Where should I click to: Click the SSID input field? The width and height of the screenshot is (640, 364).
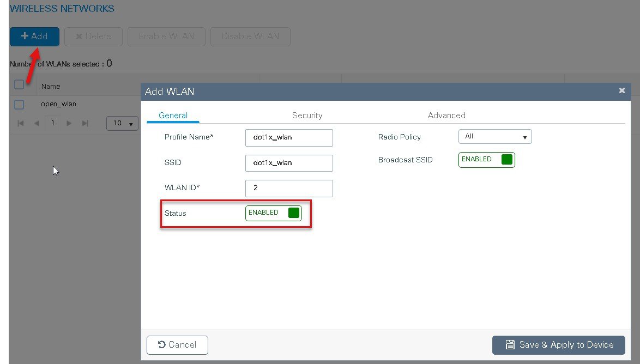click(x=289, y=163)
